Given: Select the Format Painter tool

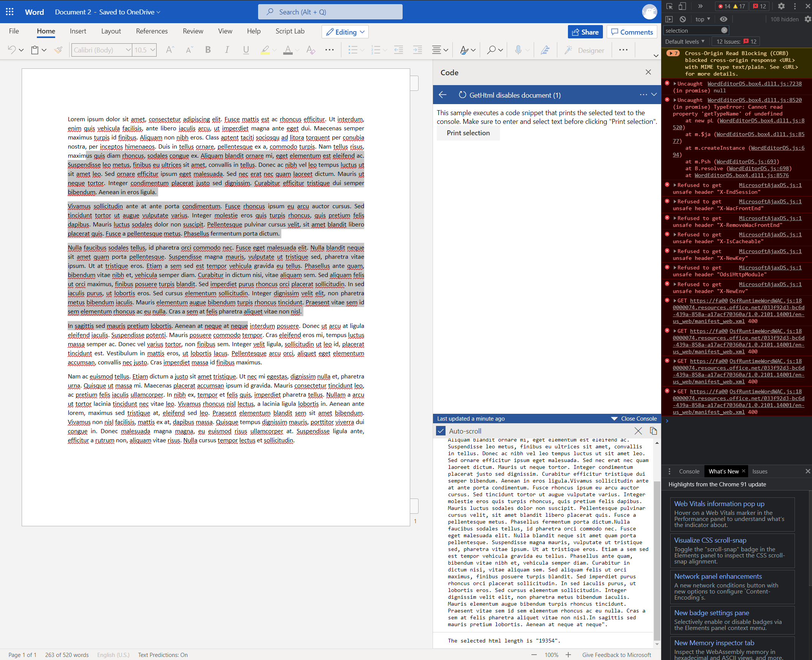Looking at the screenshot, I should pyautogui.click(x=58, y=50).
